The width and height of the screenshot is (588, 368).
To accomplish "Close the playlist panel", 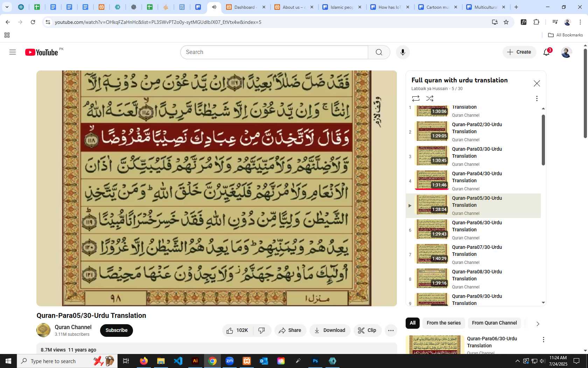I will click(x=537, y=83).
